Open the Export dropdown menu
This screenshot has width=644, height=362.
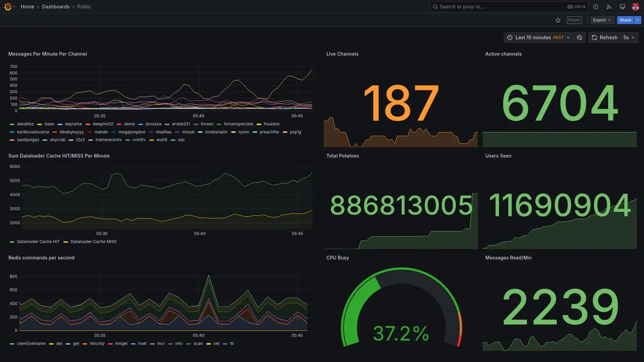point(602,20)
